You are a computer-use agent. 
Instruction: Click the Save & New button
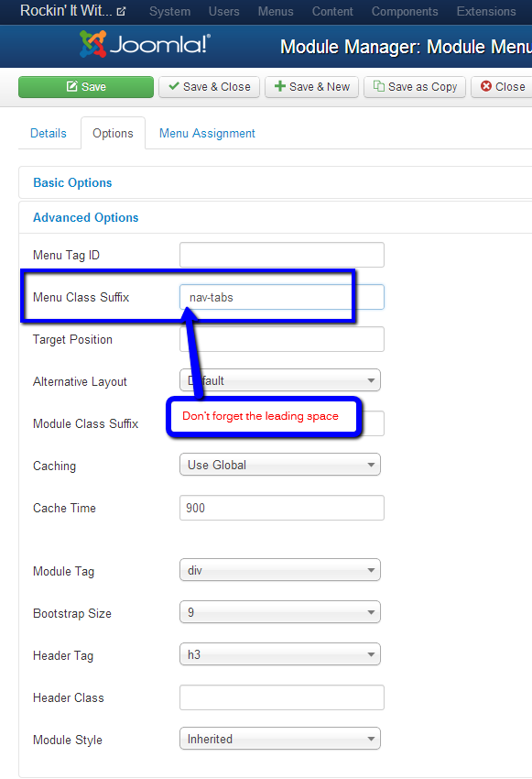(311, 87)
